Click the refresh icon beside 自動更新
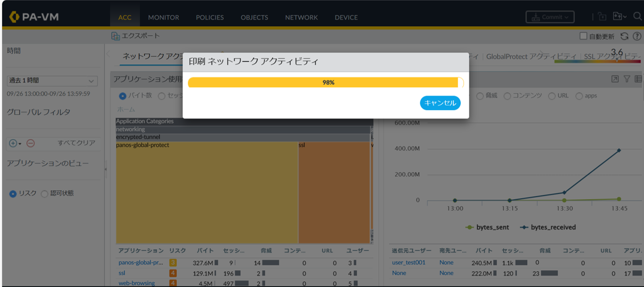Viewport: 644px width, 287px height. (x=625, y=36)
